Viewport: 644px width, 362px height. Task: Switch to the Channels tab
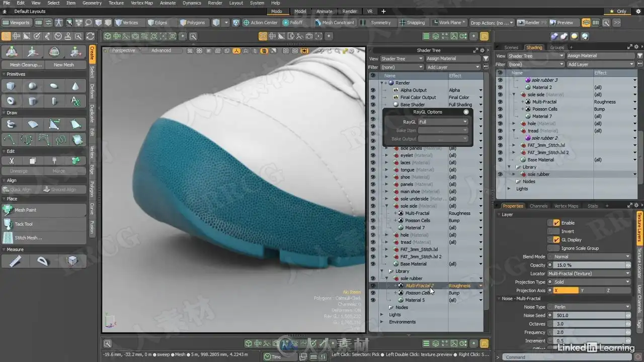pos(538,206)
